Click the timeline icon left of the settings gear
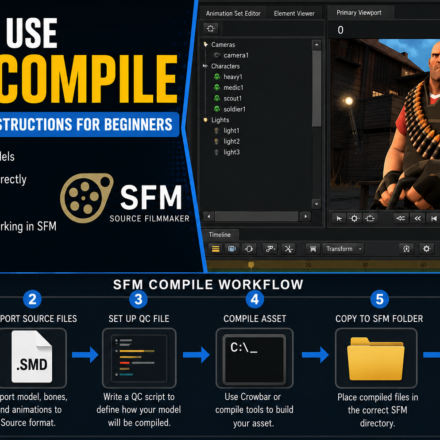This screenshot has width=440, height=440. pos(406,249)
